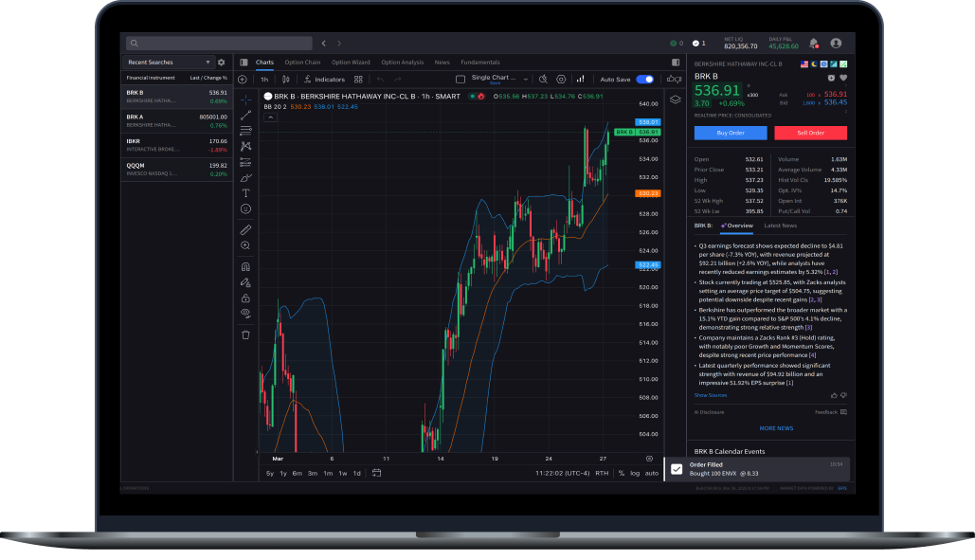The image size is (975, 560).
Task: Open the go to date calendar icon
Action: pos(376,473)
